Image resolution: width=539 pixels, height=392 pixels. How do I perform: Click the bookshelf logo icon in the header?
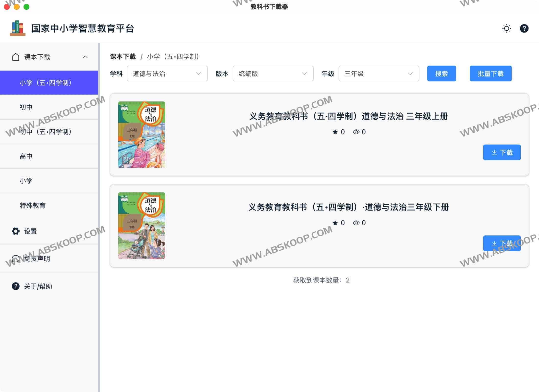[18, 28]
